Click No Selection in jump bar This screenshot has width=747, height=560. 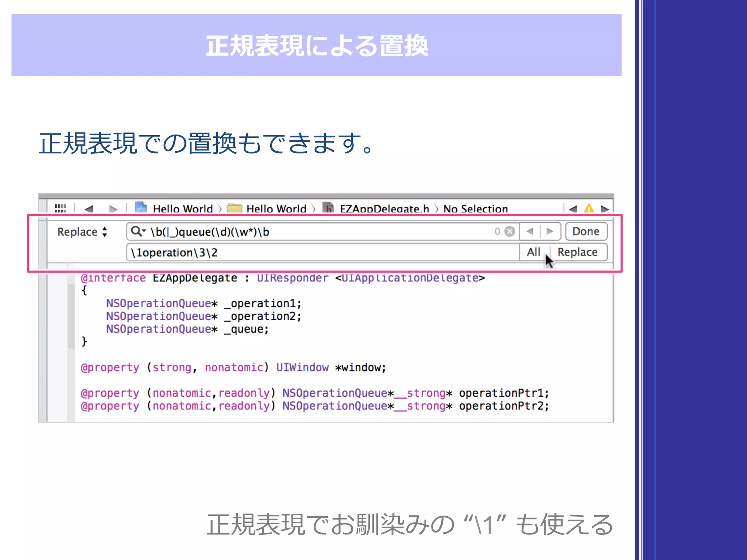tap(476, 209)
